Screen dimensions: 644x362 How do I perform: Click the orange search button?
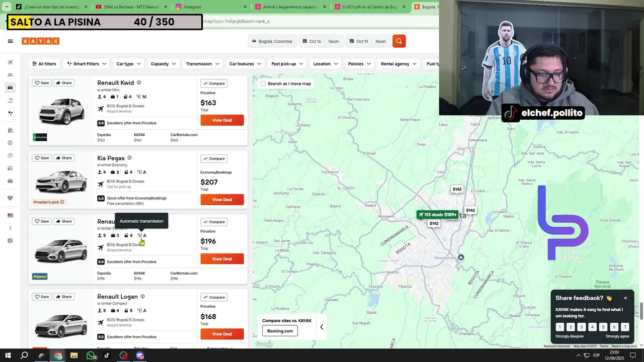click(399, 41)
